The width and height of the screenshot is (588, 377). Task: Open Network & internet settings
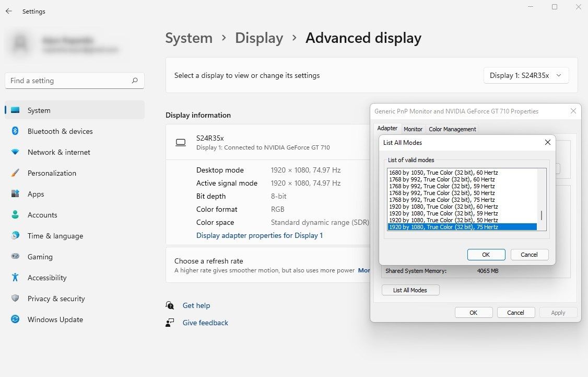(75, 152)
